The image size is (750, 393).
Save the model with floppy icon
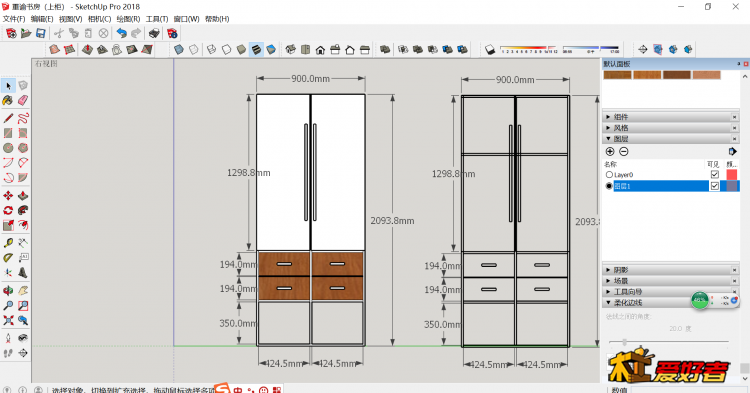(41, 33)
